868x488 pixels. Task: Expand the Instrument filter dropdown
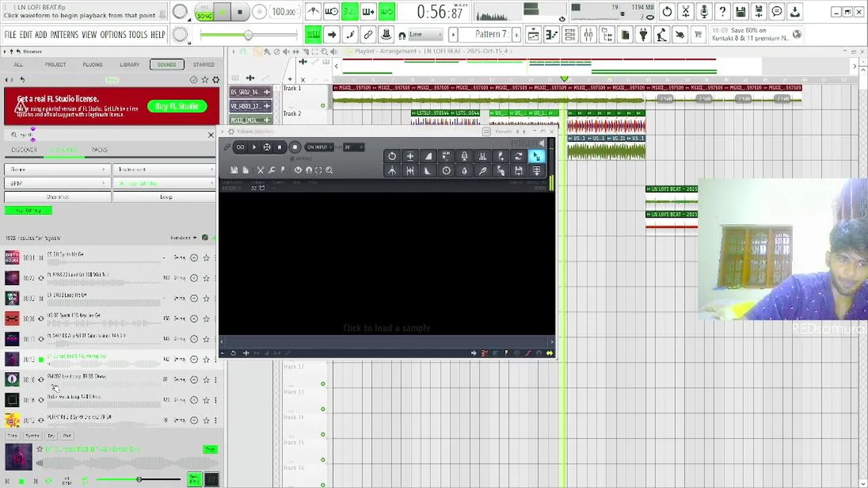[164, 169]
